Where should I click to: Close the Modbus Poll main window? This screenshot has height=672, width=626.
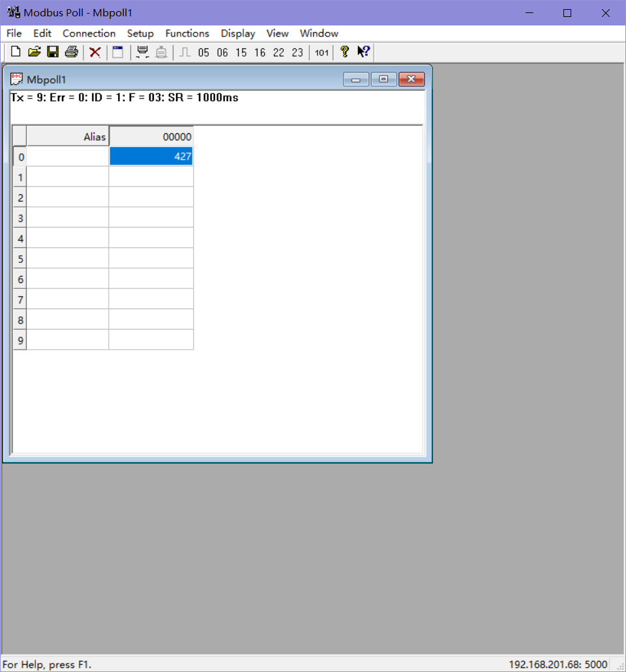pyautogui.click(x=605, y=13)
